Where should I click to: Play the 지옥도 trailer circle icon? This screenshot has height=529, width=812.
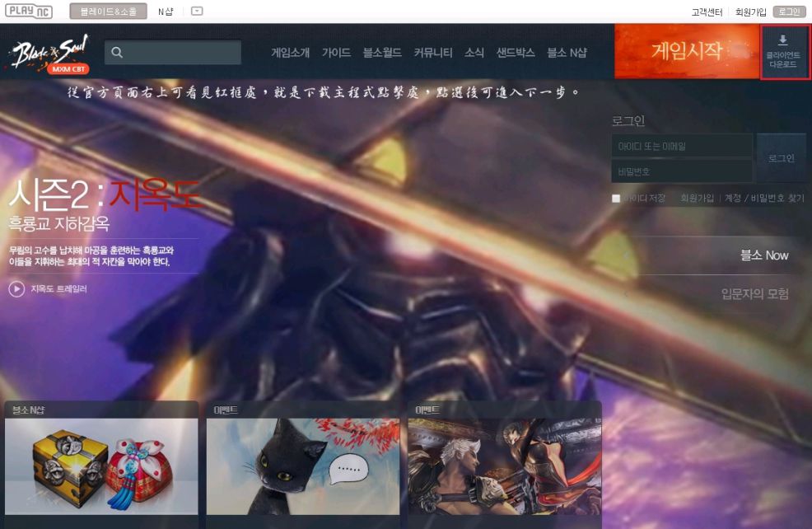pos(16,289)
